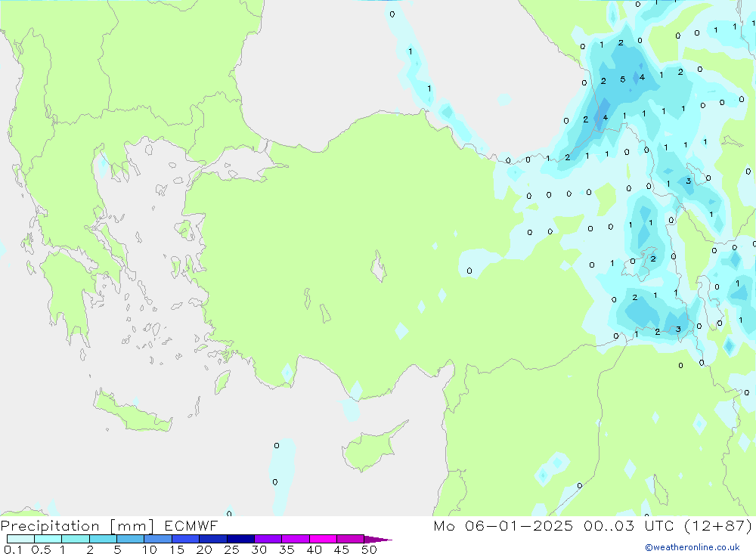Select the 15–20 mm legend color box

pos(185,539)
